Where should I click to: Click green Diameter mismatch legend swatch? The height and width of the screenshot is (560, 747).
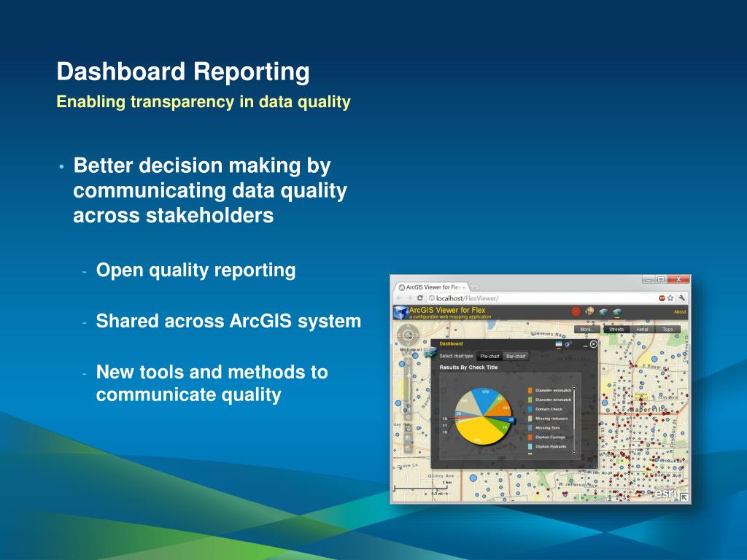530,400
